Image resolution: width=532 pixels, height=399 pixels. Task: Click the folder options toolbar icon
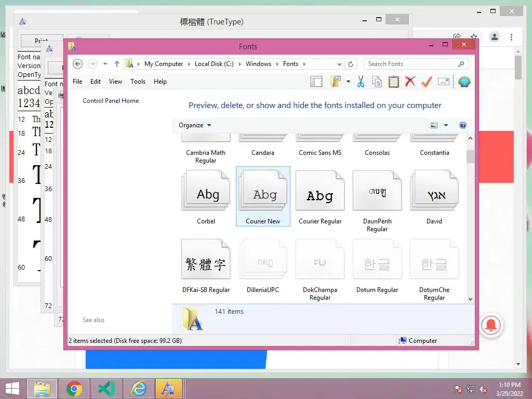(336, 82)
